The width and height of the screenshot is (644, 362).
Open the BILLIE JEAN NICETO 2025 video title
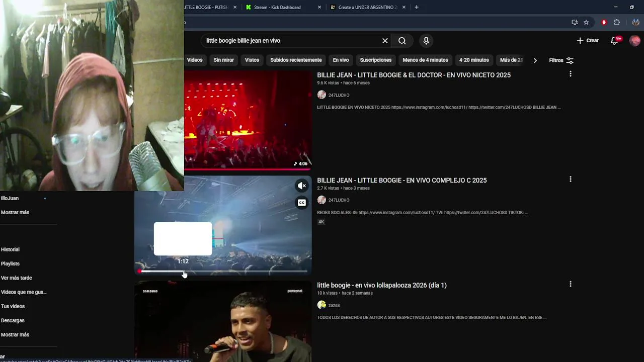pos(414,75)
